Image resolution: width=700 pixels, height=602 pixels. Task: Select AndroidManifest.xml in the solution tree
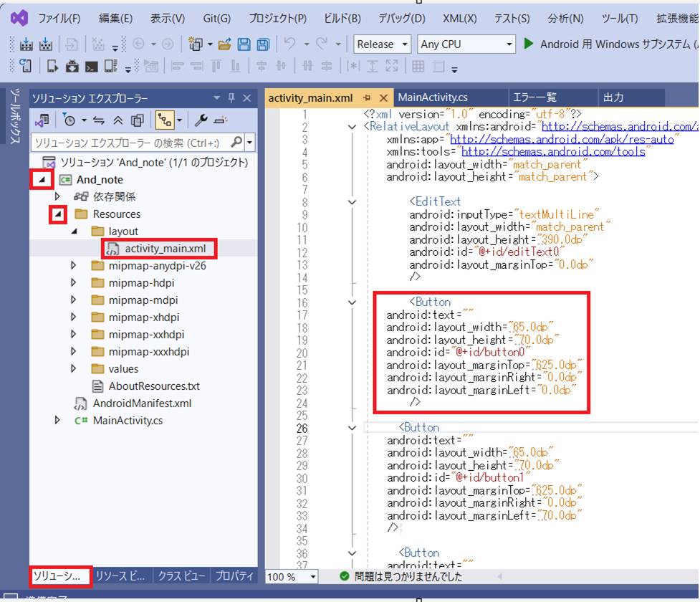click(142, 403)
